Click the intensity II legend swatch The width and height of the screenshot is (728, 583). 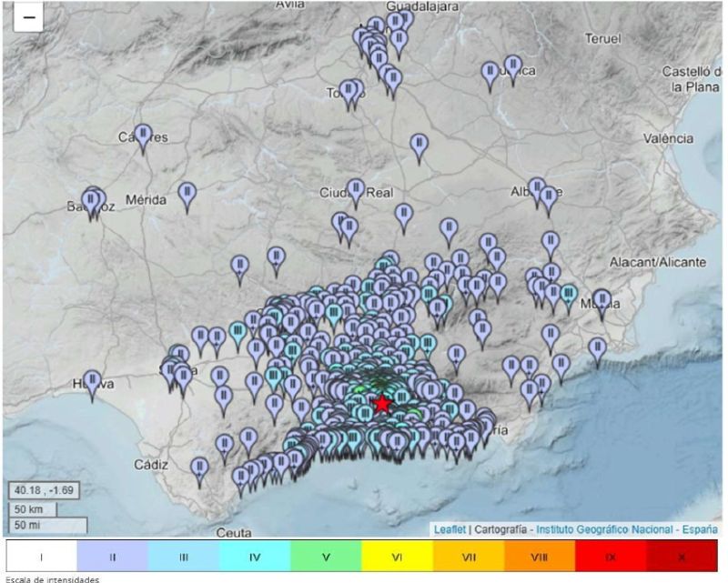pos(112,557)
